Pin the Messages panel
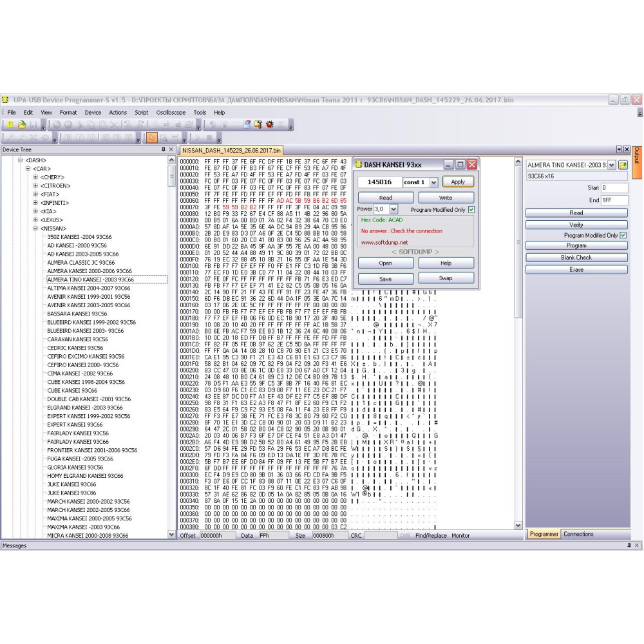Viewport: 644px width, 644px height. (629, 545)
